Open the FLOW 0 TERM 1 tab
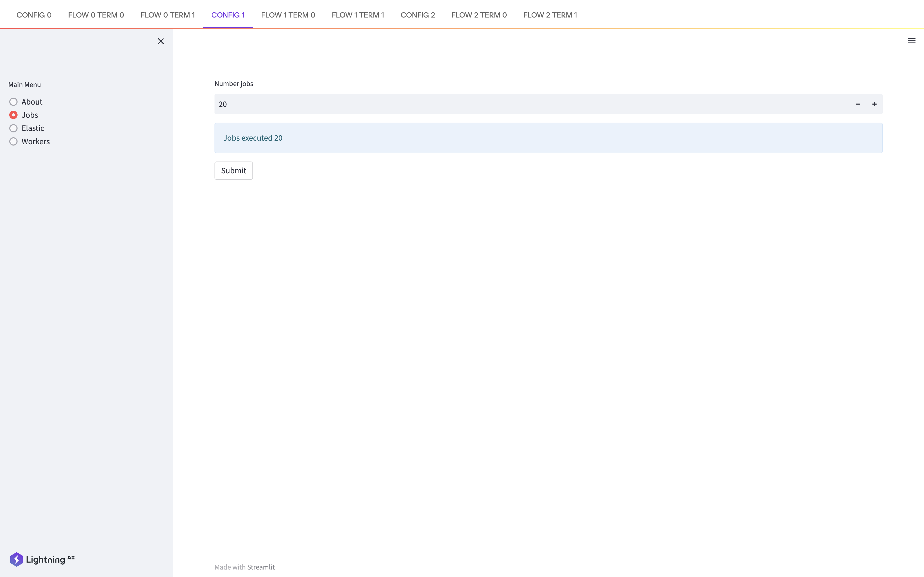This screenshot has height=577, width=924. point(168,15)
